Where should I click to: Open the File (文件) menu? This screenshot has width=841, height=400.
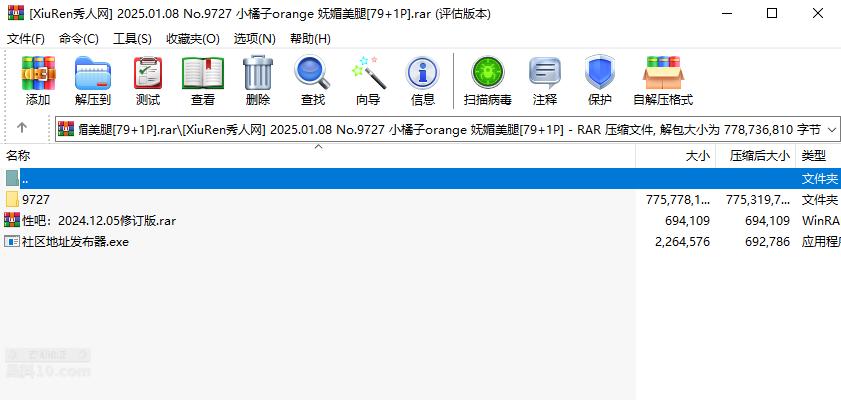[x=26, y=39]
